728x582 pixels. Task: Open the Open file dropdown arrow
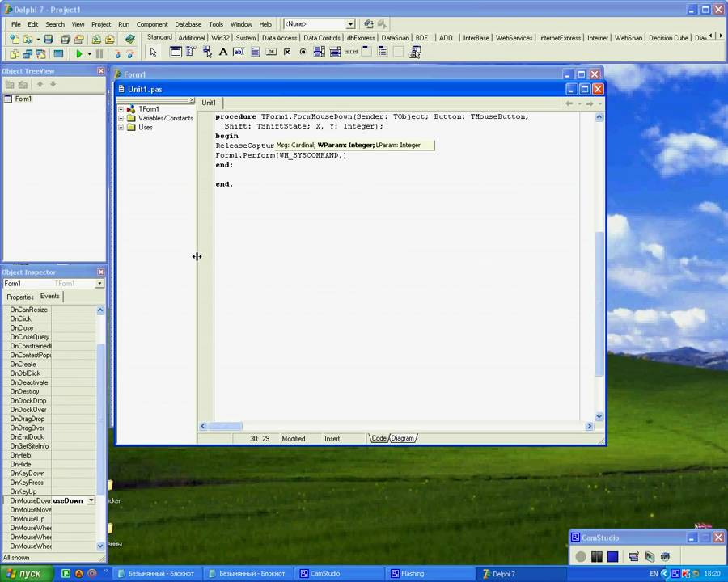point(38,40)
